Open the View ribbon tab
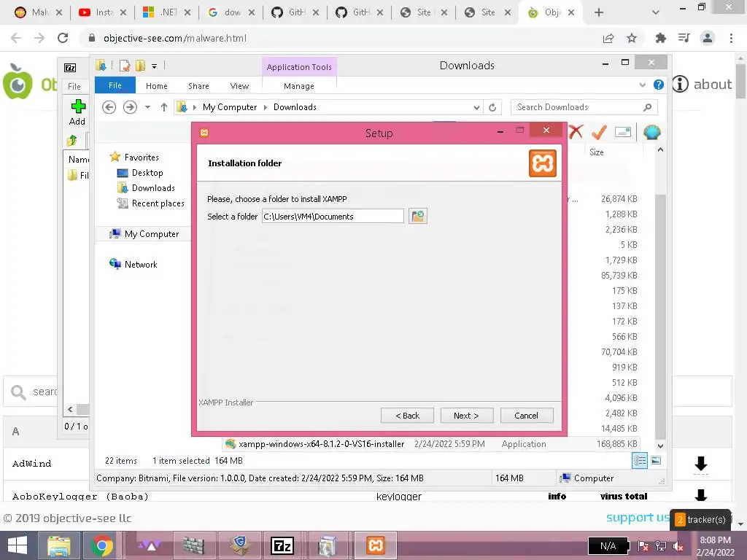 click(239, 86)
